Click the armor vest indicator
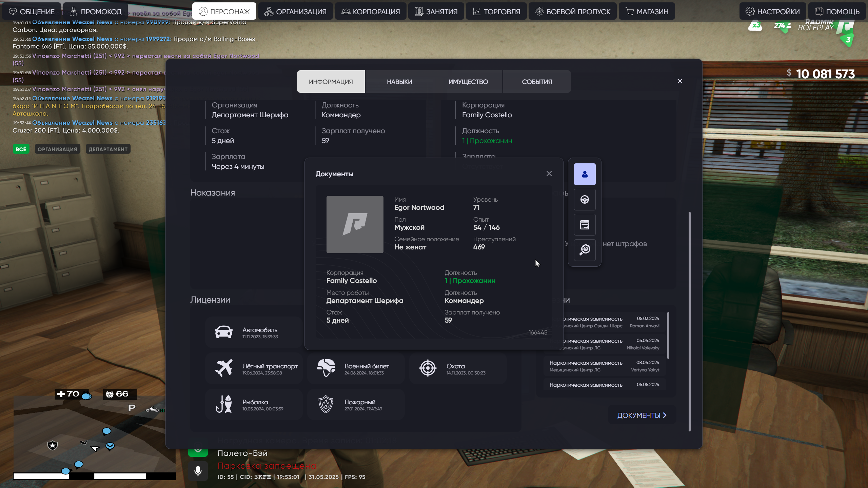Screen dimensions: 868x488 110,394
